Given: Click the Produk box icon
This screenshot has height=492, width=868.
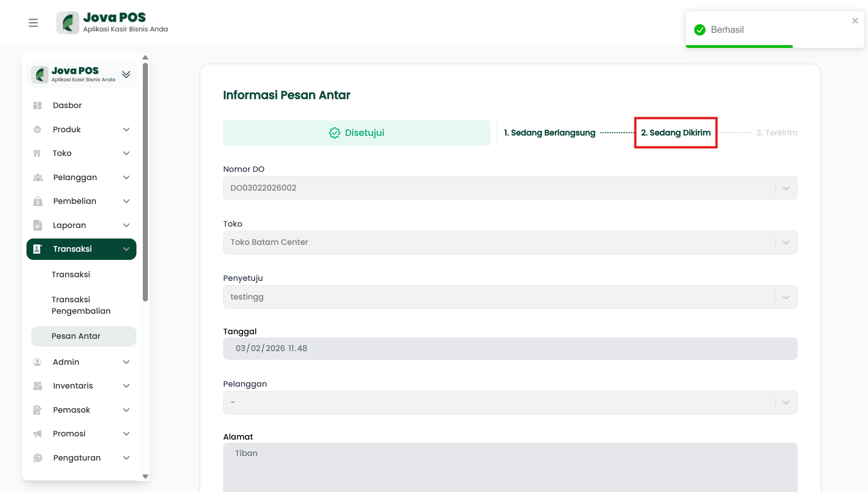Looking at the screenshot, I should [37, 129].
